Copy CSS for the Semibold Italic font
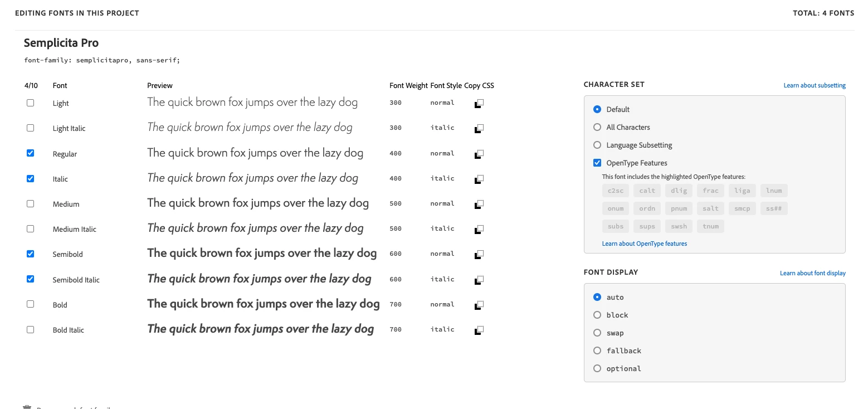868x409 pixels. coord(479,280)
